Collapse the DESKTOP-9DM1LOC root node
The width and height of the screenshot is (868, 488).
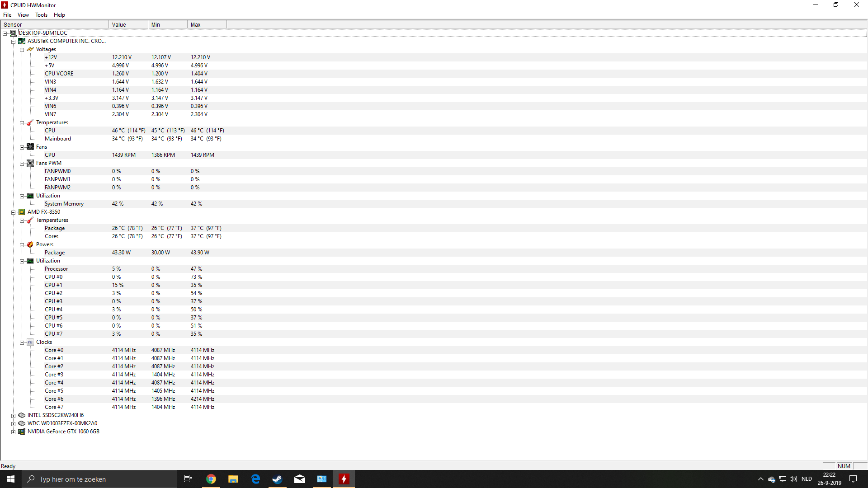(5, 33)
